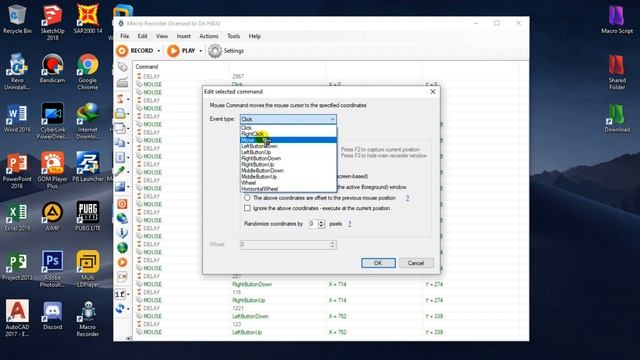Viewport: 640px width, 360px height.
Task: Open Macro Recorder desktop shortcut
Action: click(x=88, y=319)
